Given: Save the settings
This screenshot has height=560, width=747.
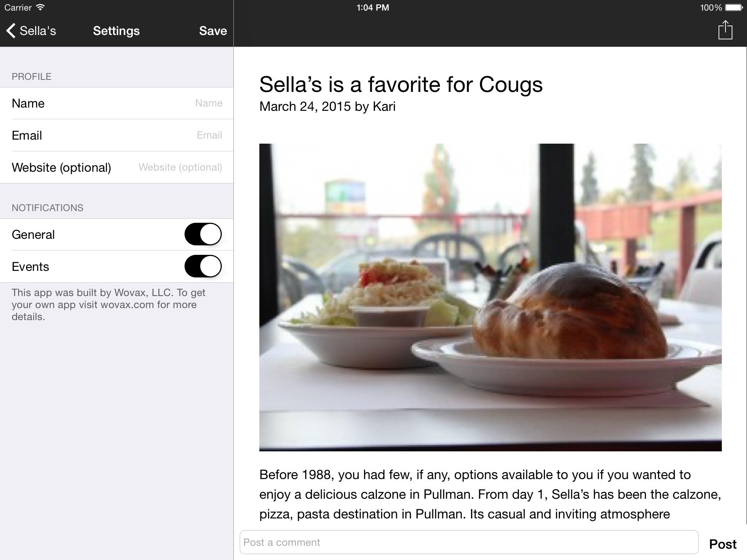Looking at the screenshot, I should pyautogui.click(x=213, y=31).
